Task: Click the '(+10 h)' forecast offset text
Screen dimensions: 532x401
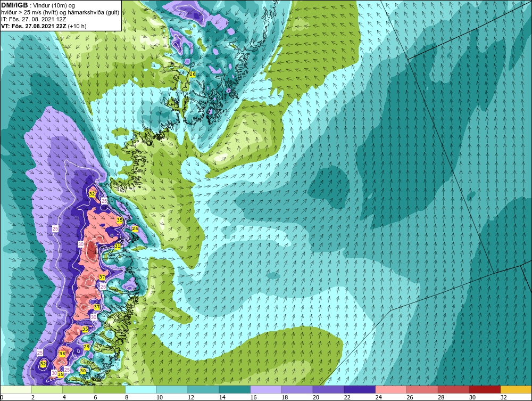Action: [x=77, y=26]
